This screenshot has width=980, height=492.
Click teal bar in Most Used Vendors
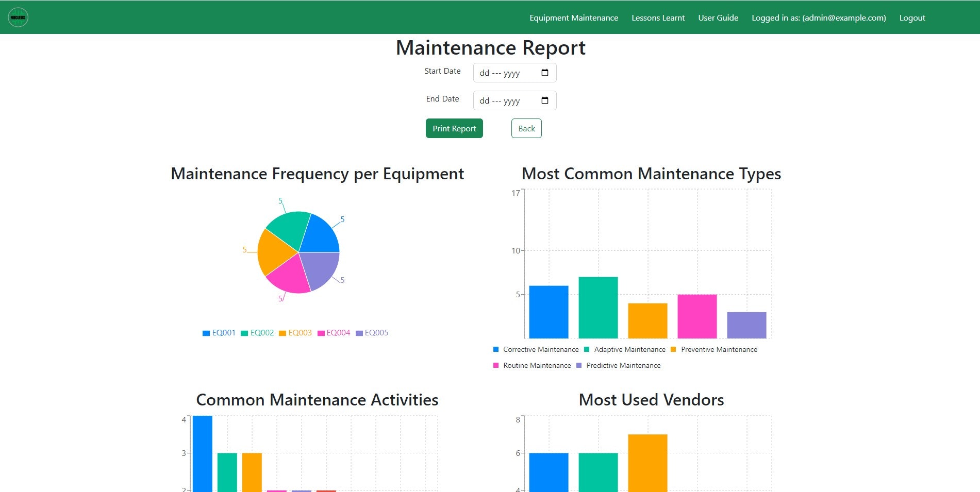(x=598, y=472)
